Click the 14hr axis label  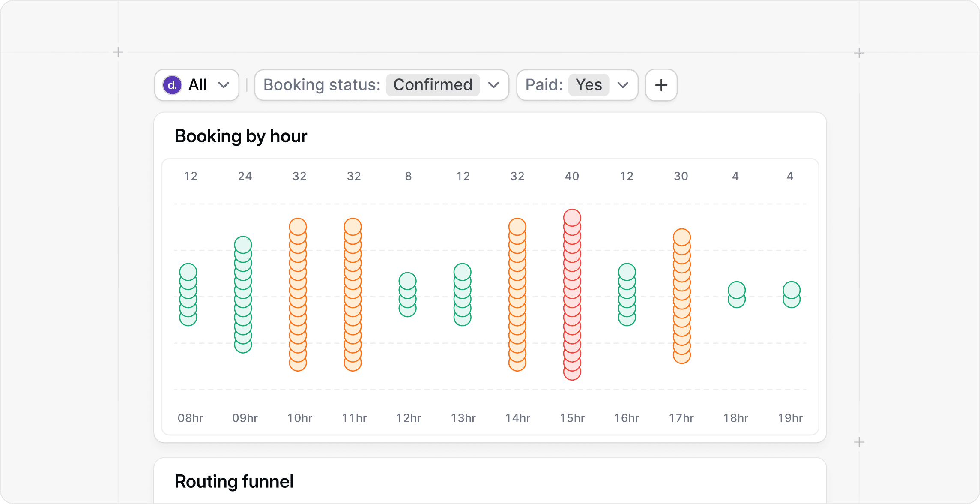517,418
